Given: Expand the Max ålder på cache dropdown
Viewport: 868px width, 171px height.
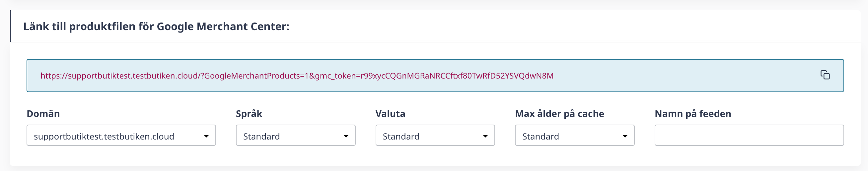Looking at the screenshot, I should [574, 135].
